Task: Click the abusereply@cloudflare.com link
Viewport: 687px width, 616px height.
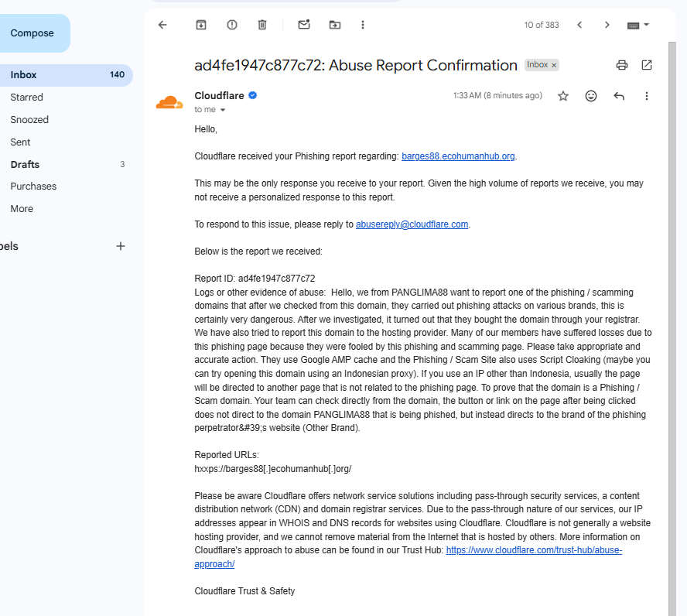Action: pyautogui.click(x=412, y=224)
